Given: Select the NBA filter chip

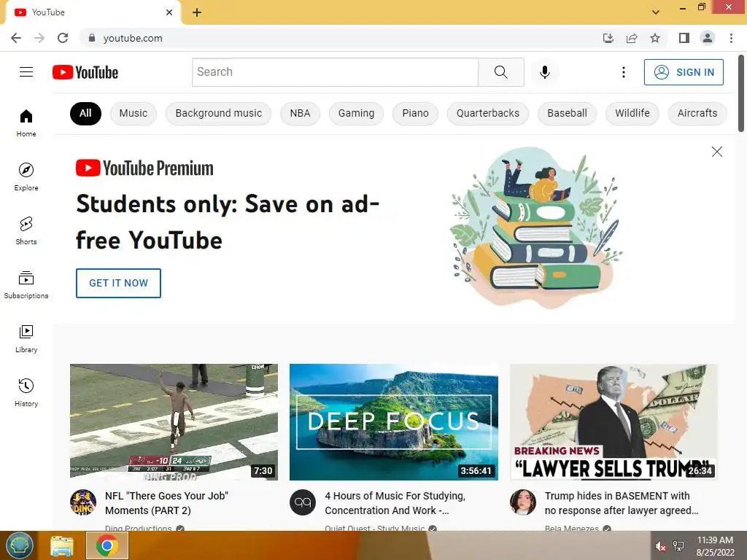Looking at the screenshot, I should tap(300, 113).
